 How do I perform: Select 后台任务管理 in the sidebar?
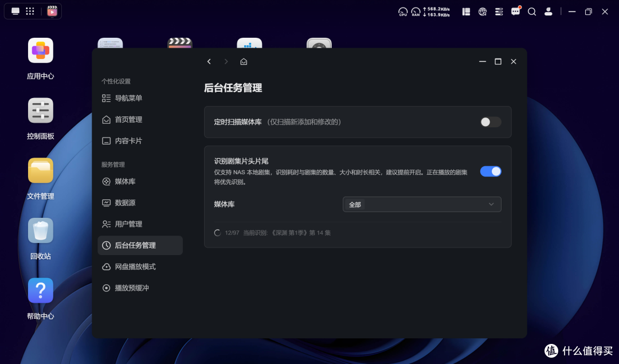140,245
